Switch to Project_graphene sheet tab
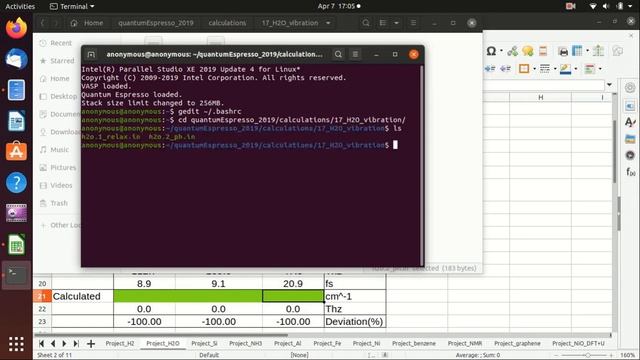The image size is (640, 360). (517, 343)
